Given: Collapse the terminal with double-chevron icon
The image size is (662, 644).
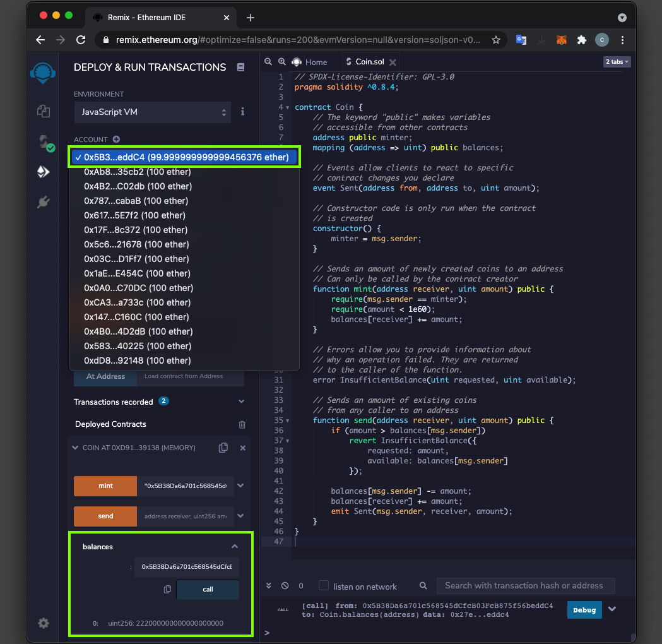Looking at the screenshot, I should click(268, 586).
